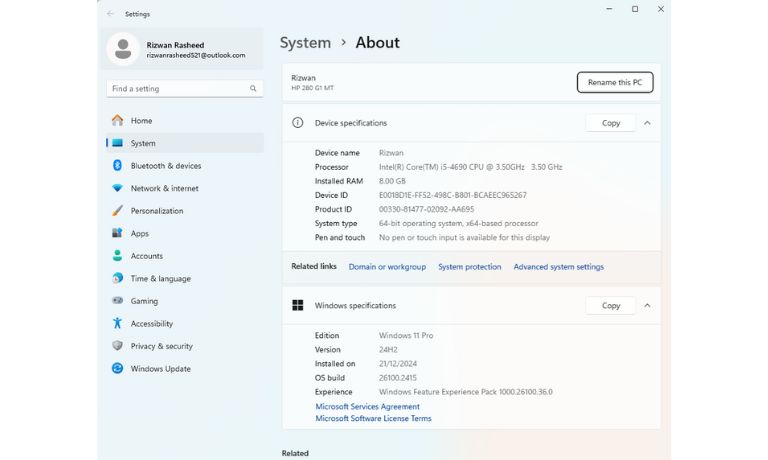768x460 pixels.
Task: Open the Apps settings page
Action: coord(139,233)
